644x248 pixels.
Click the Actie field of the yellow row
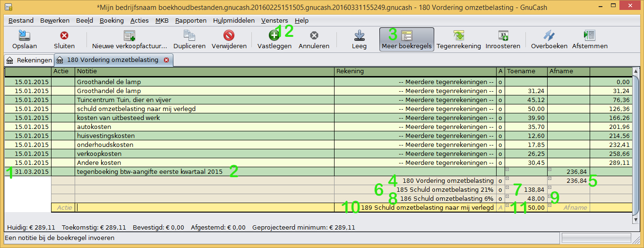tap(63, 207)
